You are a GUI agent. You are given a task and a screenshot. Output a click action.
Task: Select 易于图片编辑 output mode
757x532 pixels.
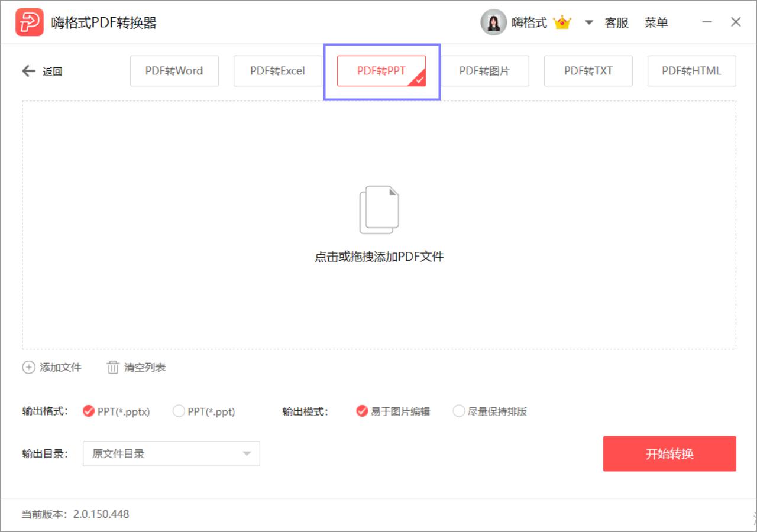[393, 411]
